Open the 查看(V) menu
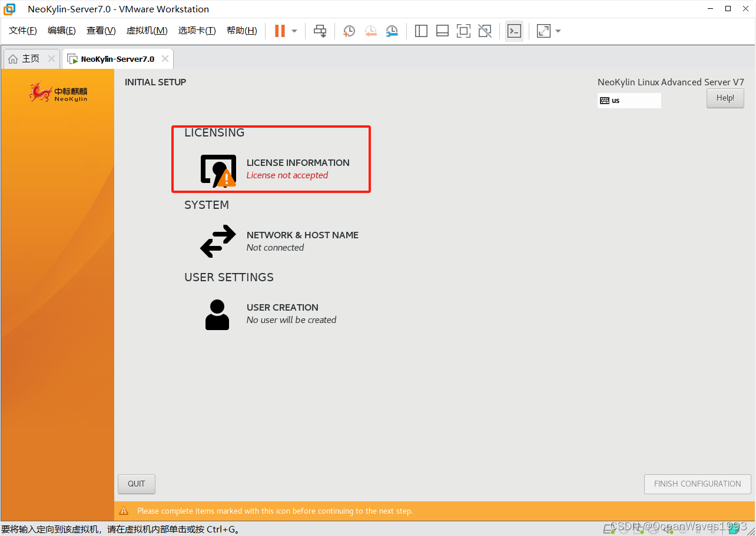Screen dimensions: 756x536 coord(101,31)
